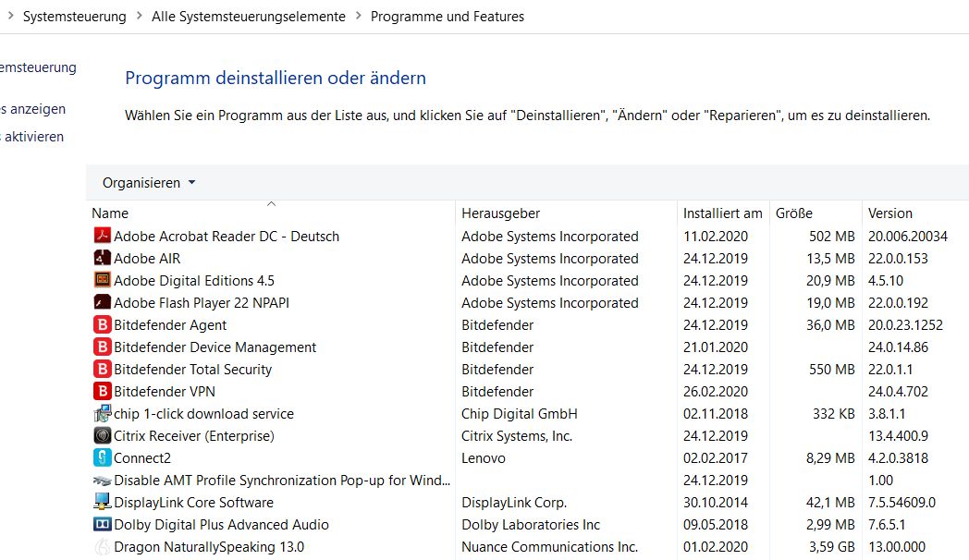Sort programs by Version column header
This screenshot has height=560, width=969.
pyautogui.click(x=889, y=213)
